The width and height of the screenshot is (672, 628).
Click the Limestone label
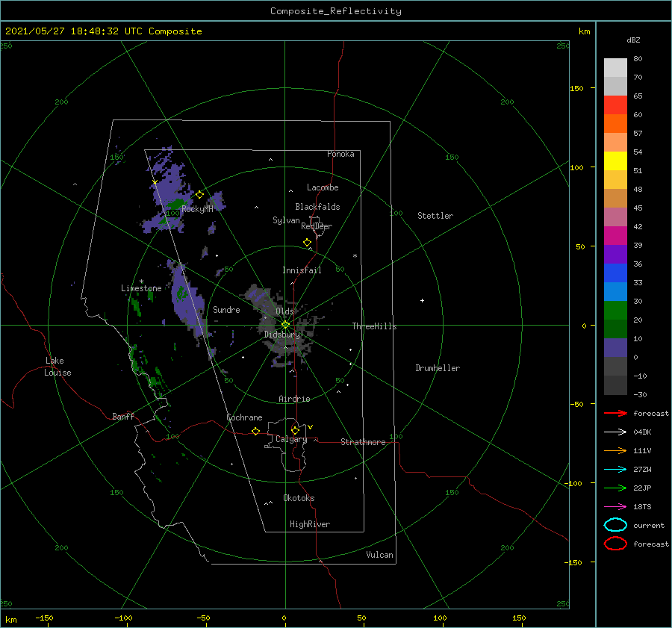coord(141,288)
